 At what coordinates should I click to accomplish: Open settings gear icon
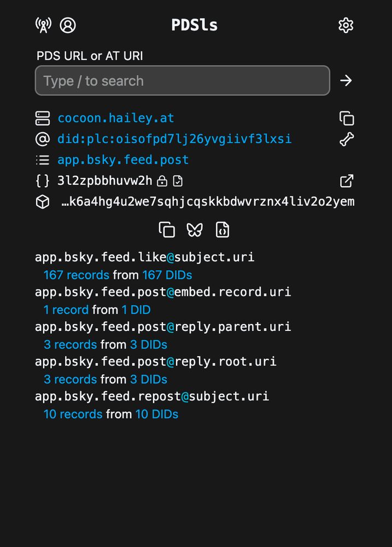346,25
